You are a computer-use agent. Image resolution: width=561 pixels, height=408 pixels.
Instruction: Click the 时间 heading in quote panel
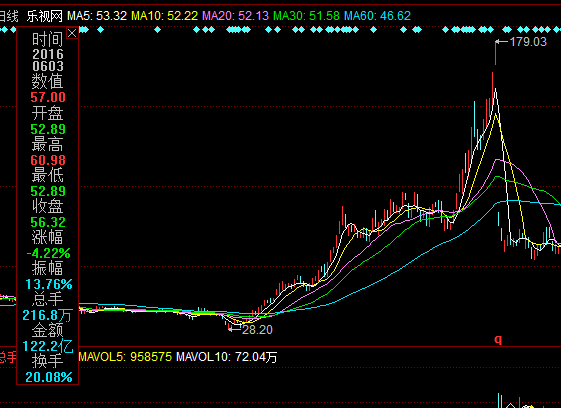[x=48, y=39]
